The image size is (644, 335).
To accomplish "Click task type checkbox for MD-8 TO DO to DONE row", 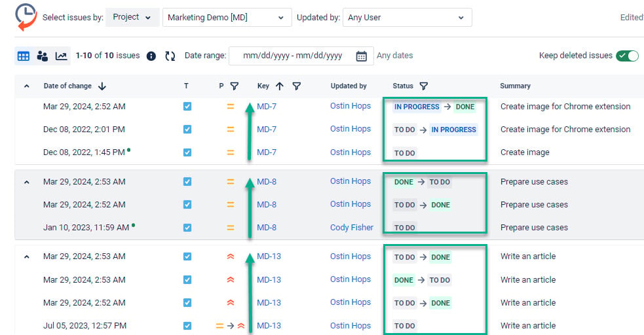I will pyautogui.click(x=187, y=205).
